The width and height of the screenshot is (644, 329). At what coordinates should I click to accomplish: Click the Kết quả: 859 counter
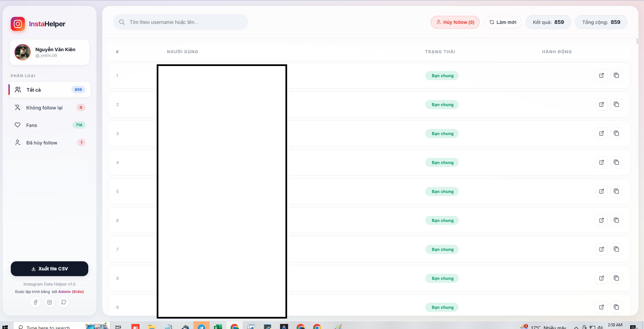pyautogui.click(x=548, y=22)
